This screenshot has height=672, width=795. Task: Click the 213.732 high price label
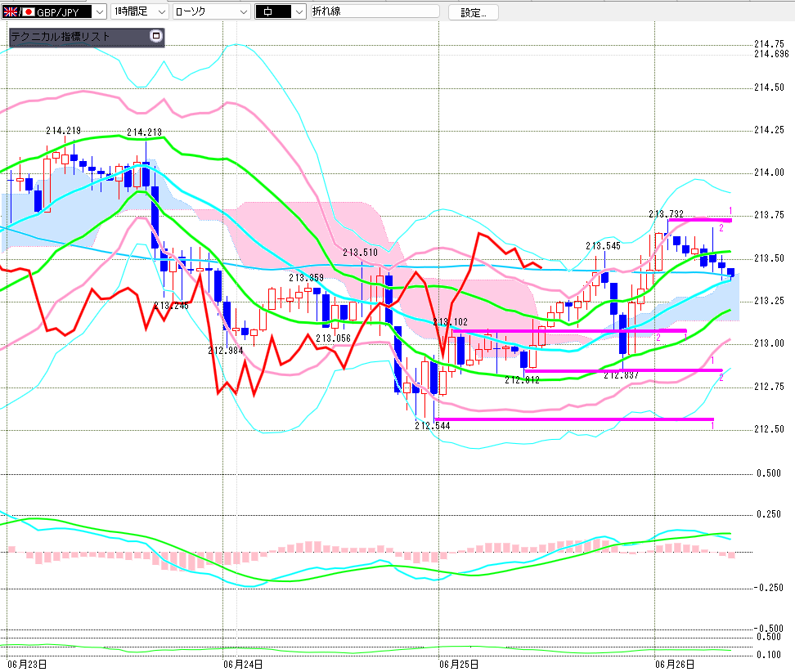click(667, 214)
